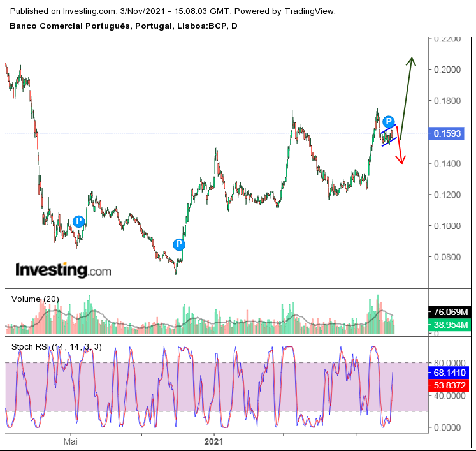Click the P marker beside the flag pattern

coord(388,122)
